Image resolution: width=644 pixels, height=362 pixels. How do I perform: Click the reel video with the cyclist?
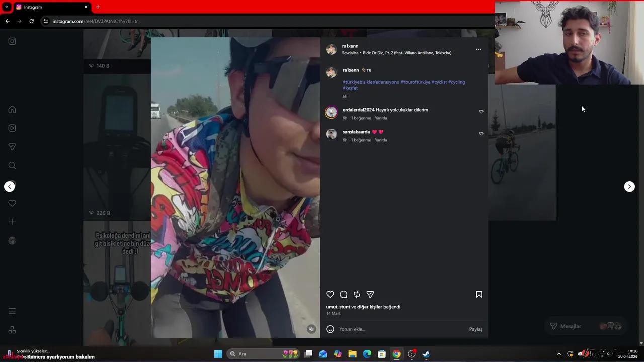tap(235, 188)
